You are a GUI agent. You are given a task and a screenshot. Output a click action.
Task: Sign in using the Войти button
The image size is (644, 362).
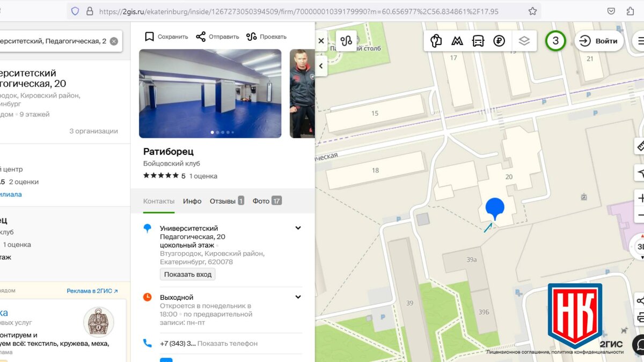pos(599,41)
